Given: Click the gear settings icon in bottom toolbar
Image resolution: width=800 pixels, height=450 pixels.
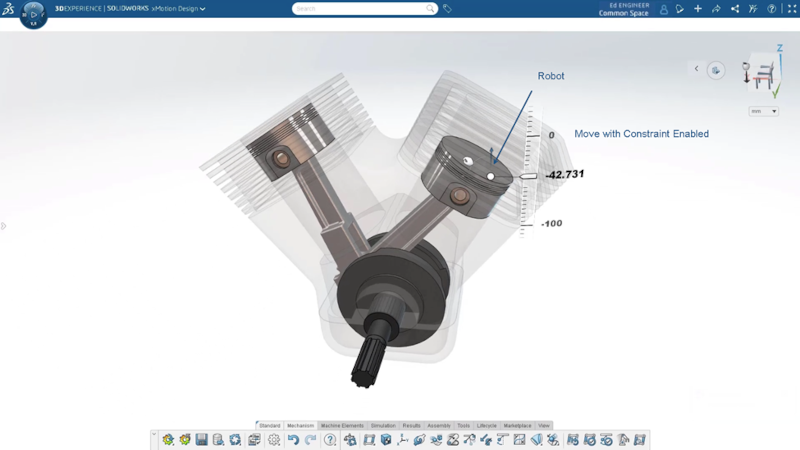Looking at the screenshot, I should (x=274, y=440).
